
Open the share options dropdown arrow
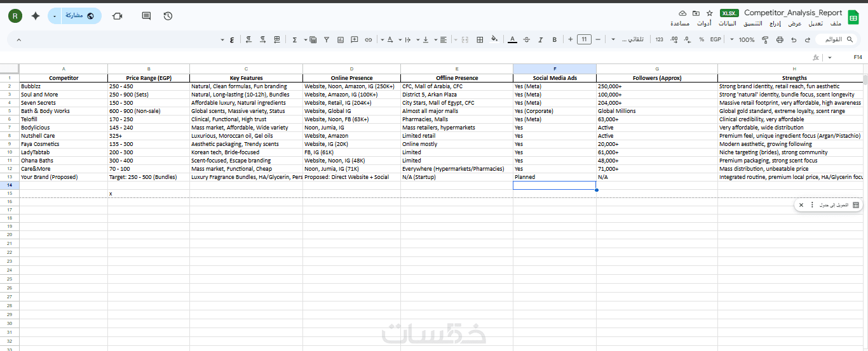pos(55,16)
